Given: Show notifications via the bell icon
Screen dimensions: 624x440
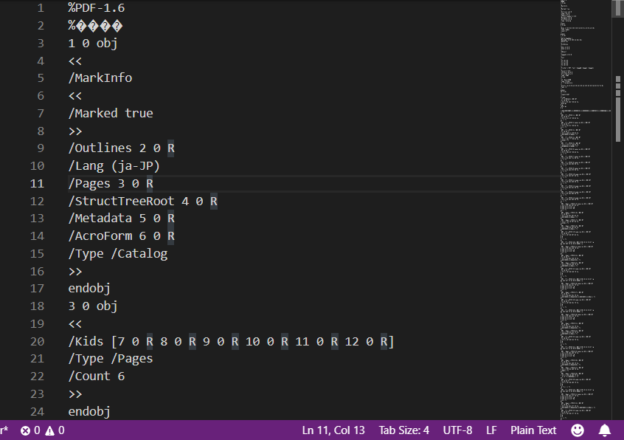Looking at the screenshot, I should [604, 430].
